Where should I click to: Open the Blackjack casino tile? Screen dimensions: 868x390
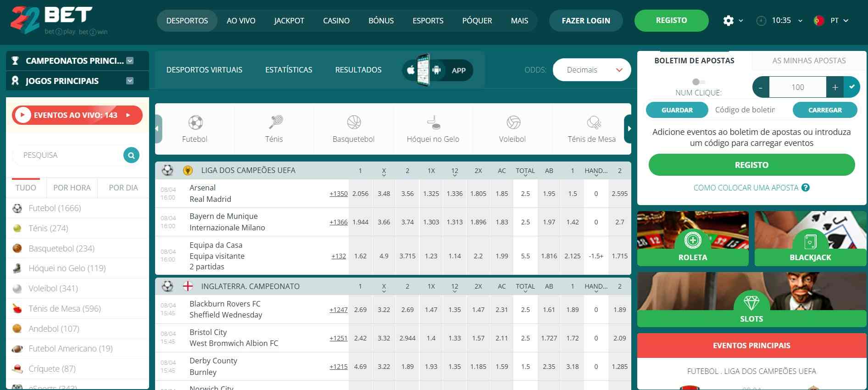point(810,239)
